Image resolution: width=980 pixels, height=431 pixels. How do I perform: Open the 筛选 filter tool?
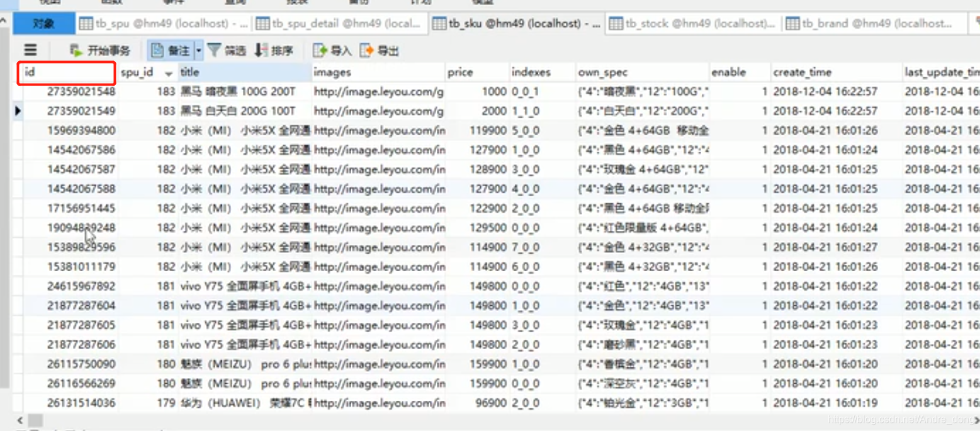227,50
